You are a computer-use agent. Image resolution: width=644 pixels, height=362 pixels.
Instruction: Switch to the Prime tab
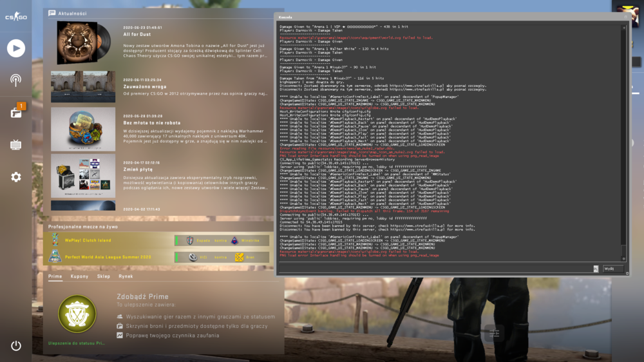pos(55,276)
